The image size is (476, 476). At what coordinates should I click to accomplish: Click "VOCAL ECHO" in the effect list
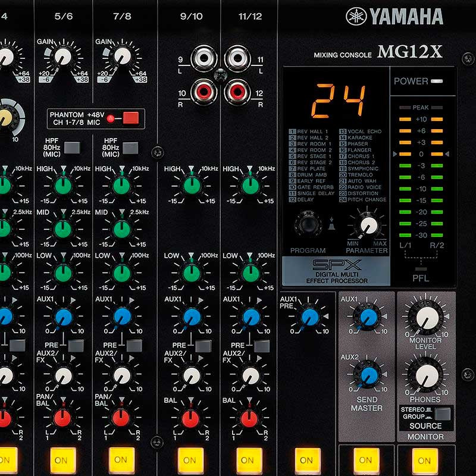pos(364,131)
